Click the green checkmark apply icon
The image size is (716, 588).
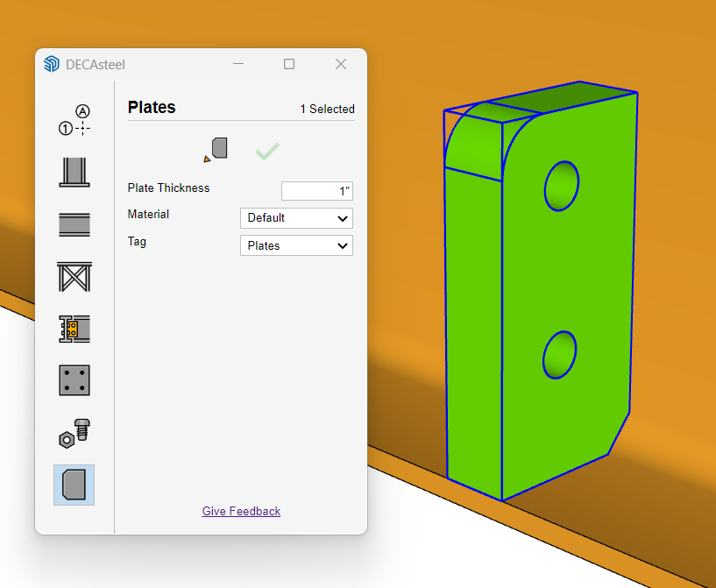coord(267,151)
